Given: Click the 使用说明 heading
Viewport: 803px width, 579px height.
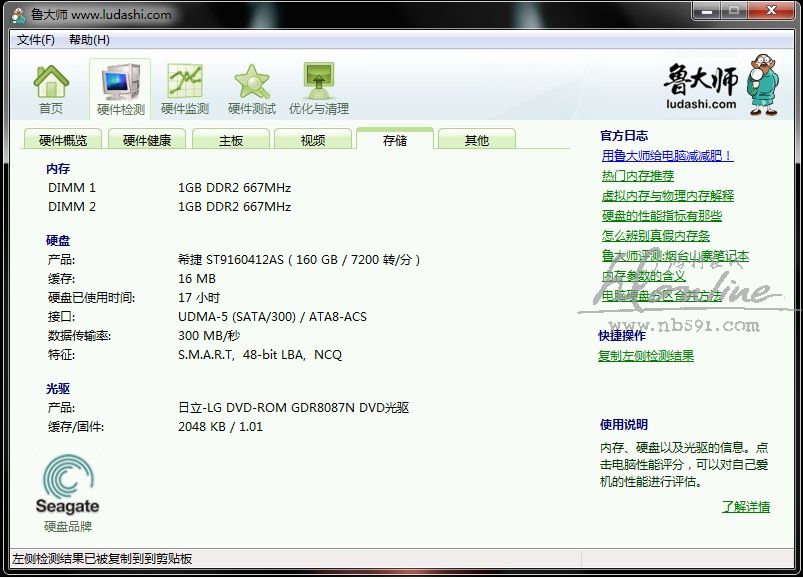Looking at the screenshot, I should coord(624,424).
